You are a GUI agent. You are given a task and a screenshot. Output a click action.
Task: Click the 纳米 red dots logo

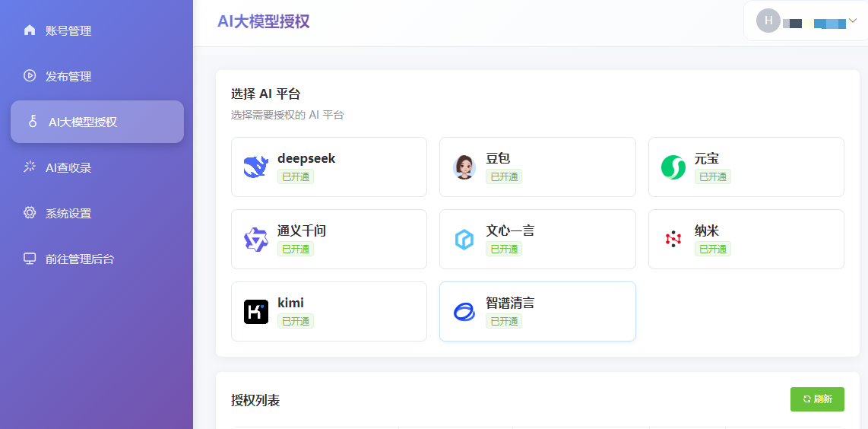tap(673, 239)
